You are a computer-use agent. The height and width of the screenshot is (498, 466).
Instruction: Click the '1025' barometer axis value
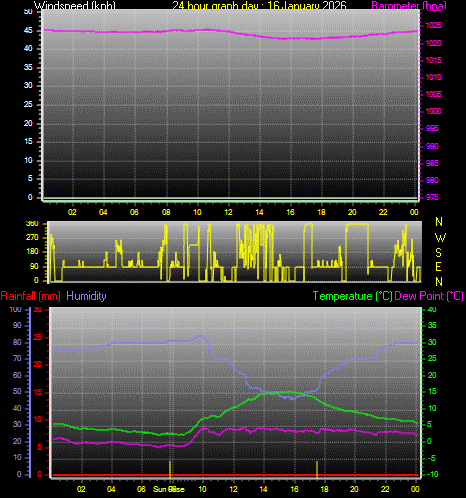coord(433,25)
